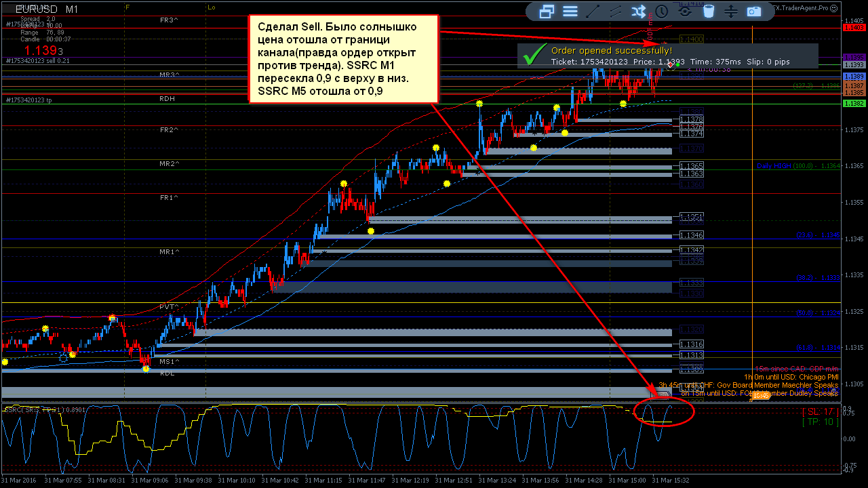Select the trend line drawing tool
The height and width of the screenshot is (488, 868).
(593, 11)
